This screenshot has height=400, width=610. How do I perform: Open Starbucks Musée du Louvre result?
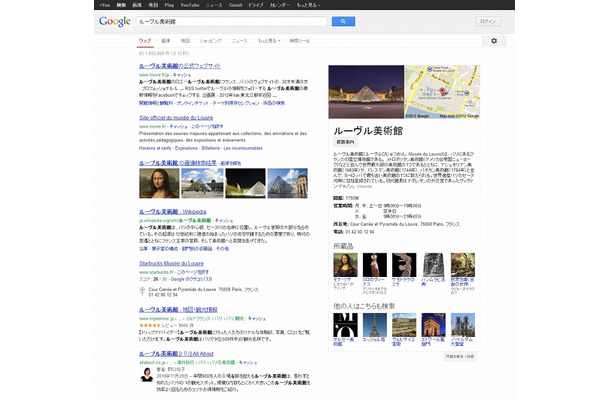click(x=172, y=263)
